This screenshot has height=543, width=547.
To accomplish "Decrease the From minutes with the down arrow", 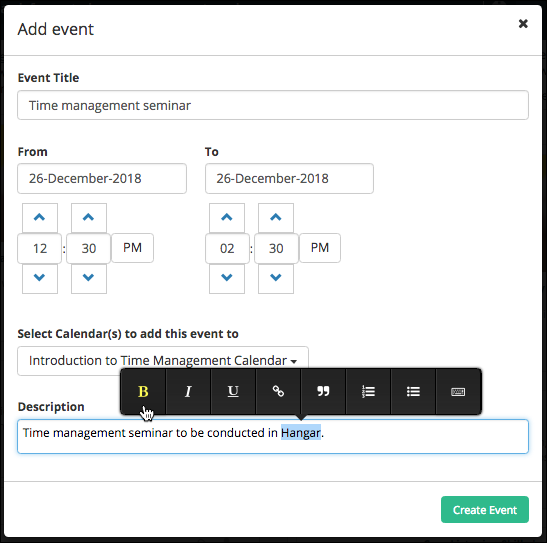I will pos(89,278).
